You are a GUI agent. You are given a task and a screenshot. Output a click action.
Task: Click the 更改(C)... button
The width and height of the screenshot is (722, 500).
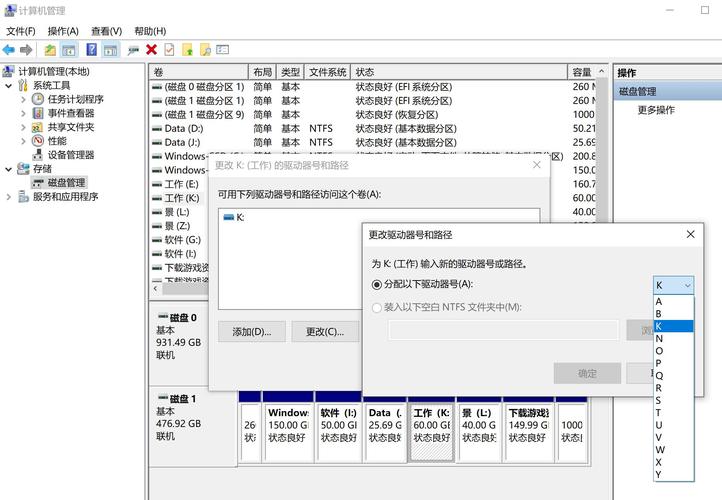[x=325, y=331]
